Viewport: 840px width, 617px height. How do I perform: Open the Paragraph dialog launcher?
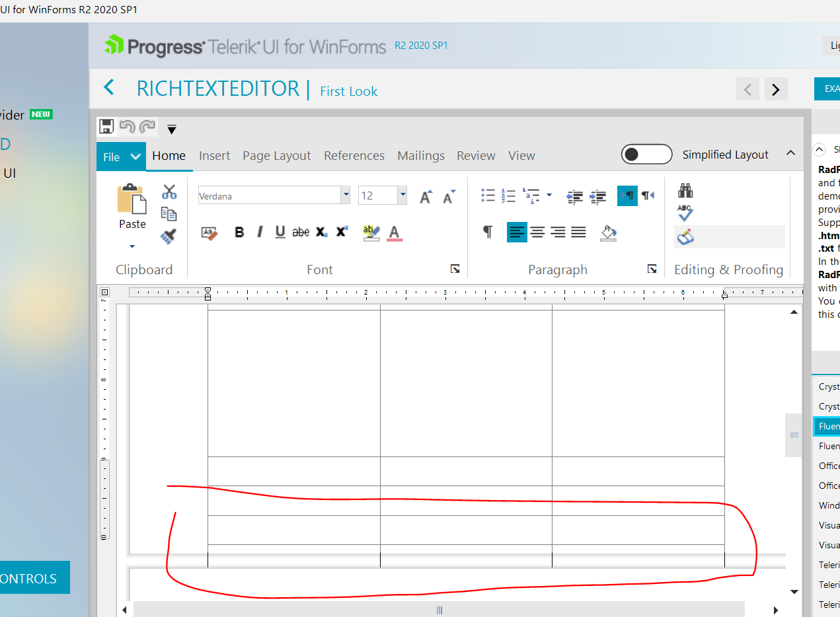pyautogui.click(x=652, y=269)
